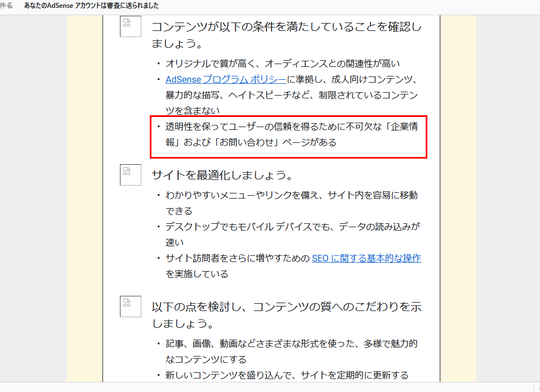Open the AdSense プログラム ポリシー link
The width and height of the screenshot is (540, 392).
(x=226, y=79)
